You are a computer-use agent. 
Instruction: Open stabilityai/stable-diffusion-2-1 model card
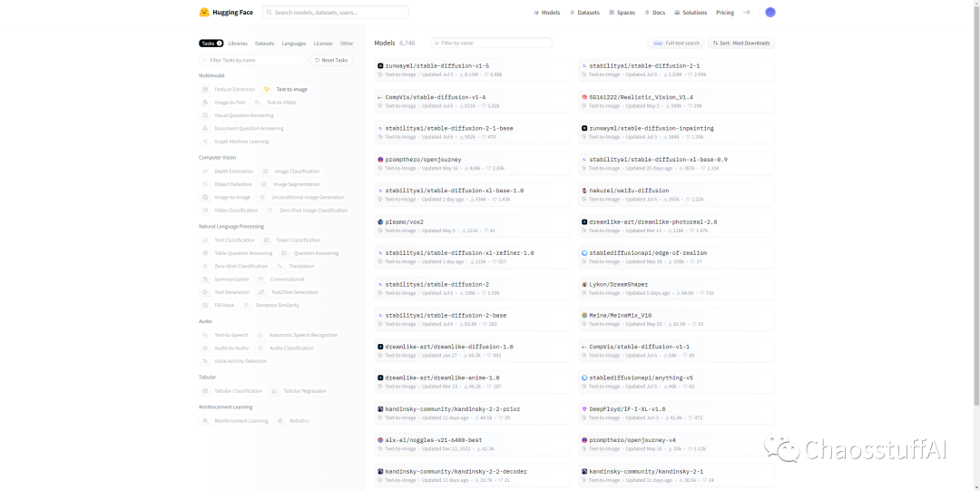pos(676,70)
